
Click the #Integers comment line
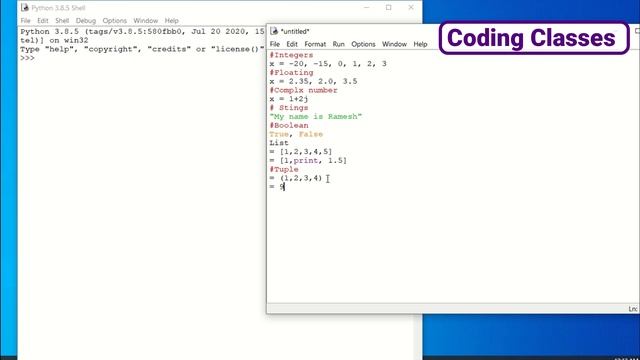coord(291,55)
